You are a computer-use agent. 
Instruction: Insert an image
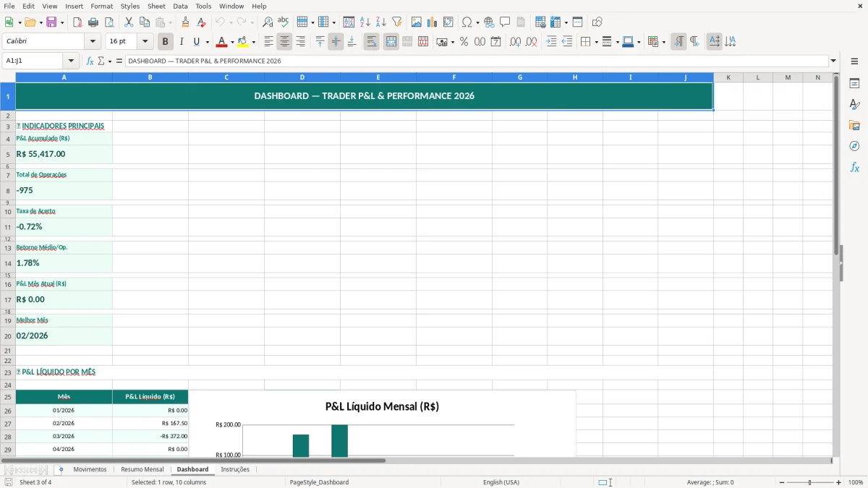click(417, 22)
